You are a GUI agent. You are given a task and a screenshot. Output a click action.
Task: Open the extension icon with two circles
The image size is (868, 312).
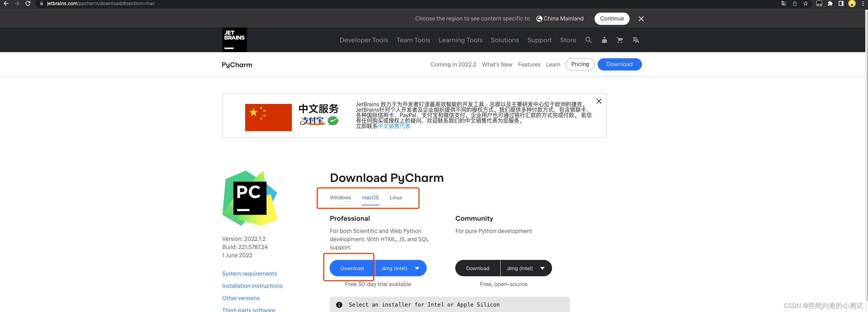[x=819, y=3]
